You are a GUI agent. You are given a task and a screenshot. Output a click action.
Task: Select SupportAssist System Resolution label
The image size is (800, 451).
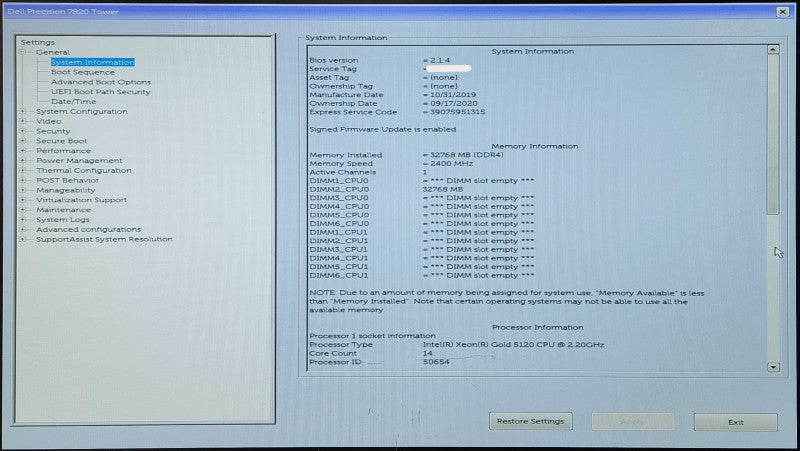pos(104,239)
